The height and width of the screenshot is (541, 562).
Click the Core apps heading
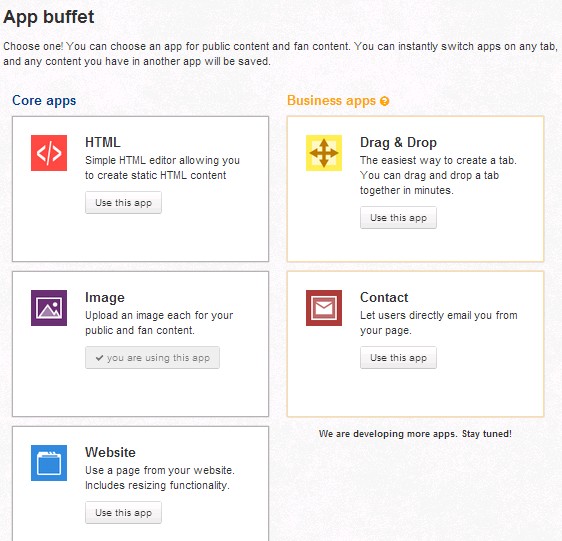(44, 101)
